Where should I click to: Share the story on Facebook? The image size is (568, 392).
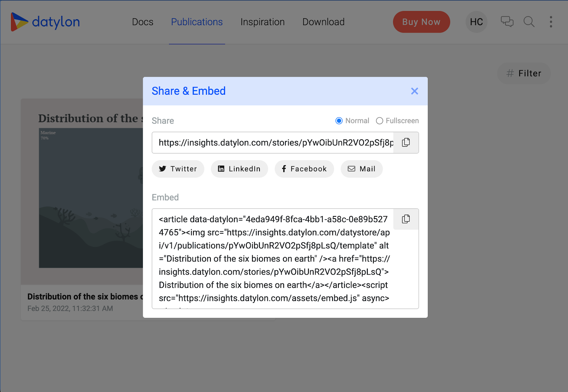(304, 169)
